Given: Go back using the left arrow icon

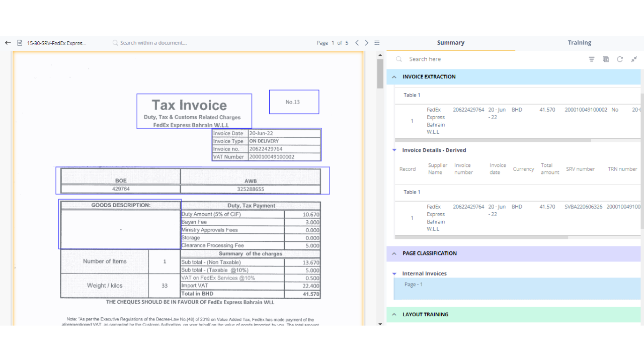Looking at the screenshot, I should pos(8,43).
